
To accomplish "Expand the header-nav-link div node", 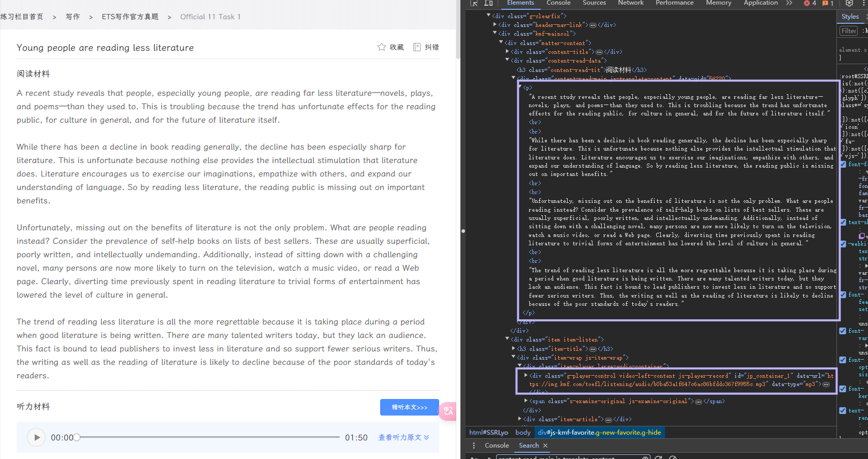I will click(495, 24).
